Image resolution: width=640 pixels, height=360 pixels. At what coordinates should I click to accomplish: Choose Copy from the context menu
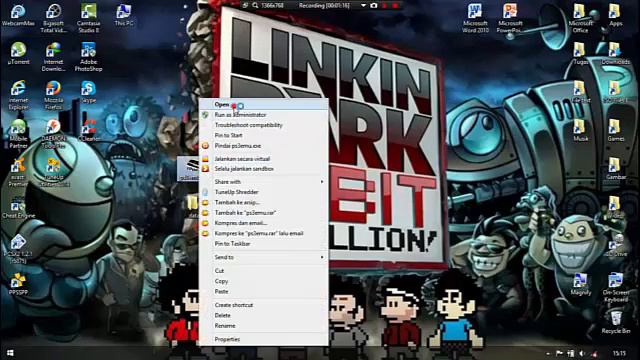pyautogui.click(x=264, y=281)
